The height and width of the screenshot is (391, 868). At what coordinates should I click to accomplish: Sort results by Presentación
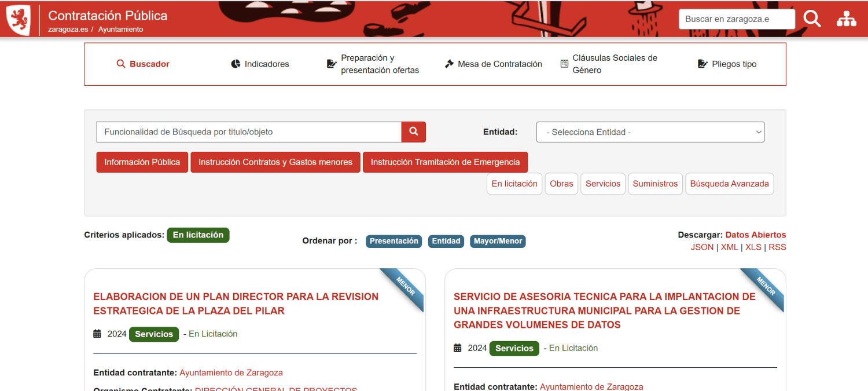click(x=393, y=241)
